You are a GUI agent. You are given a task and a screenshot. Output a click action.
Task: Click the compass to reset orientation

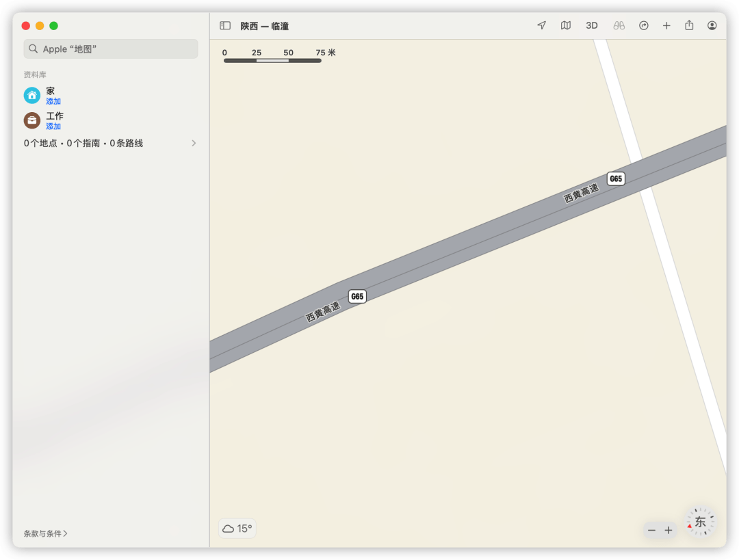tap(700, 522)
